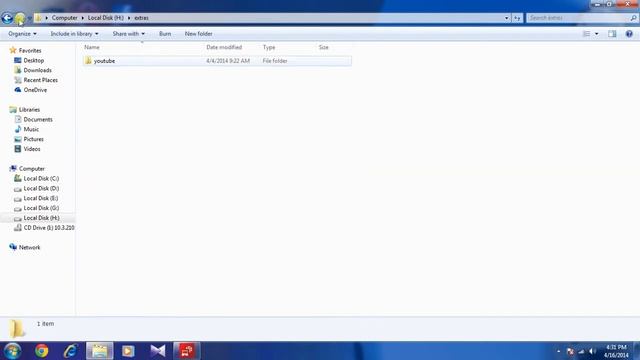Refresh the extras folder view

tap(517, 18)
